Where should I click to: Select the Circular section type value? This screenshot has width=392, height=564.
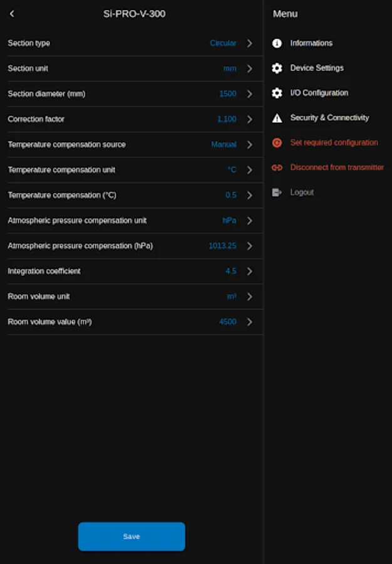223,43
